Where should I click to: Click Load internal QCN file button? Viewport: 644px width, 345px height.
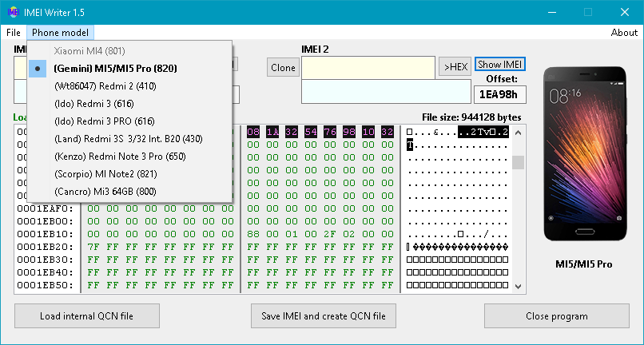coord(87,316)
